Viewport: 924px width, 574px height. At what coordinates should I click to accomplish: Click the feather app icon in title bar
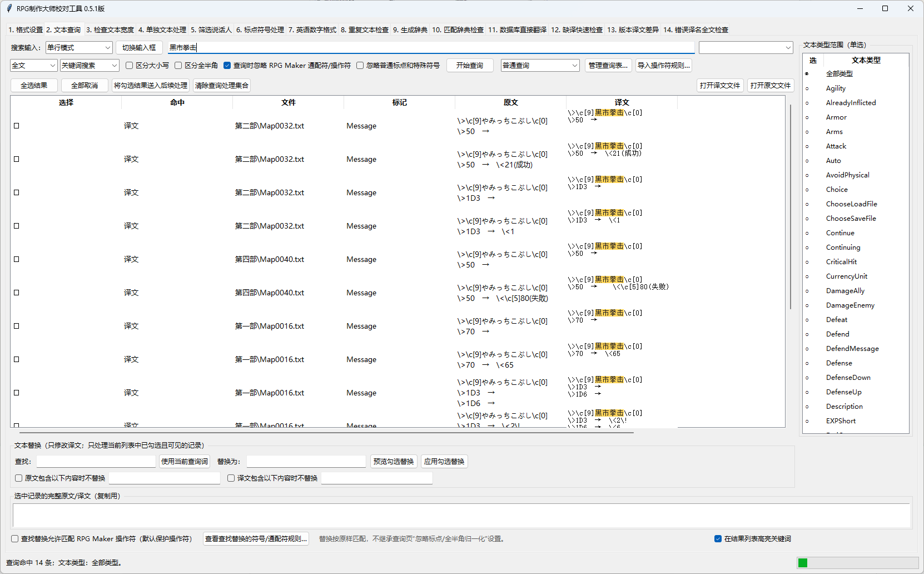[x=9, y=8]
